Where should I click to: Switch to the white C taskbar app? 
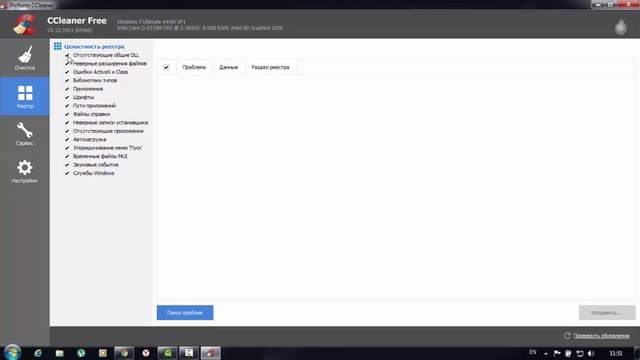point(189,353)
